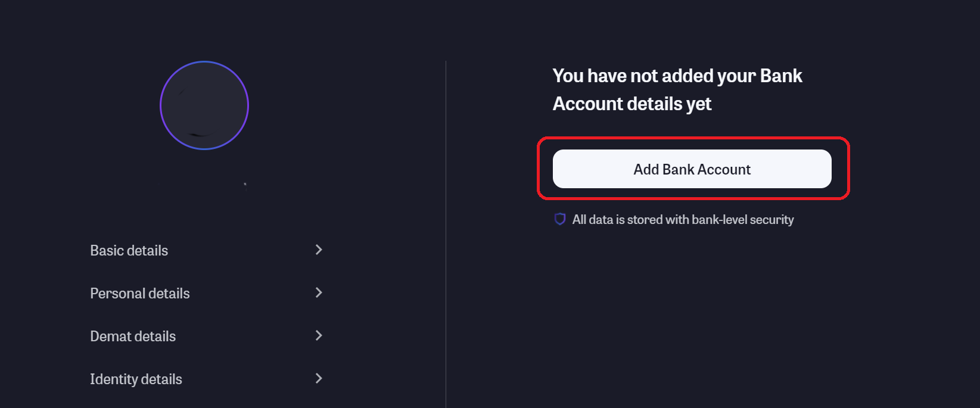Expand Identity details using its chevron
The height and width of the screenshot is (408, 980).
pyautogui.click(x=319, y=378)
